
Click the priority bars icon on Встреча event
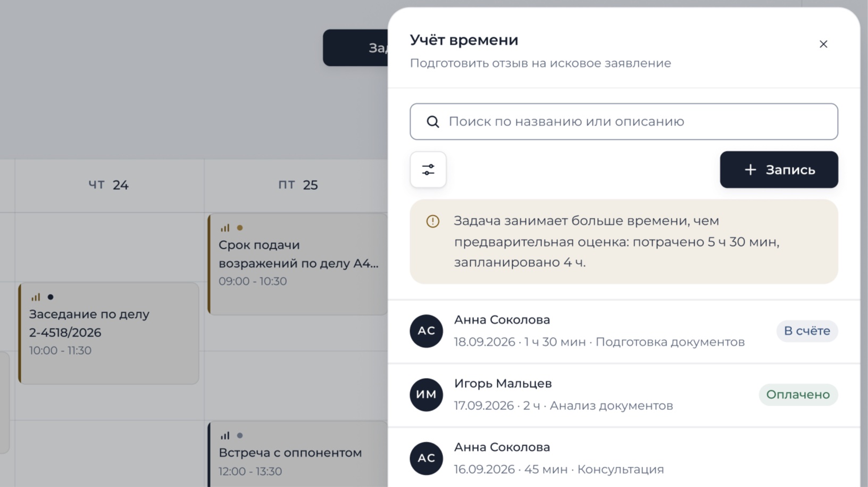[x=225, y=435]
